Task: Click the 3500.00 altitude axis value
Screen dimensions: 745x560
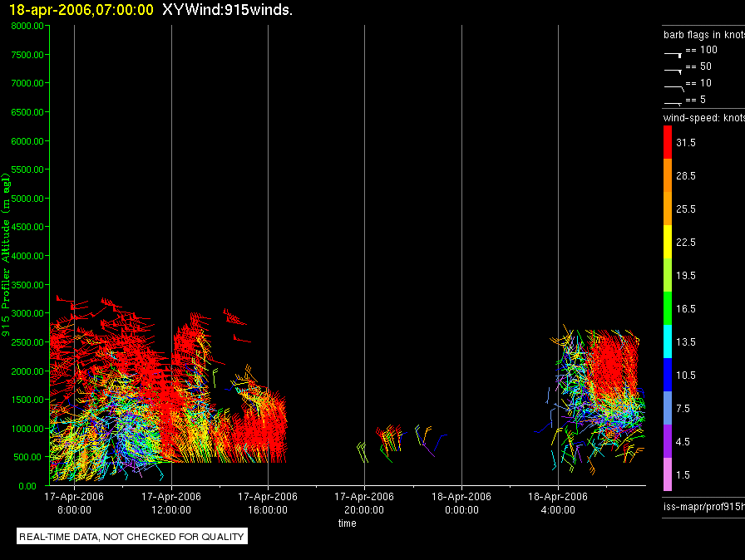Action: 27,285
